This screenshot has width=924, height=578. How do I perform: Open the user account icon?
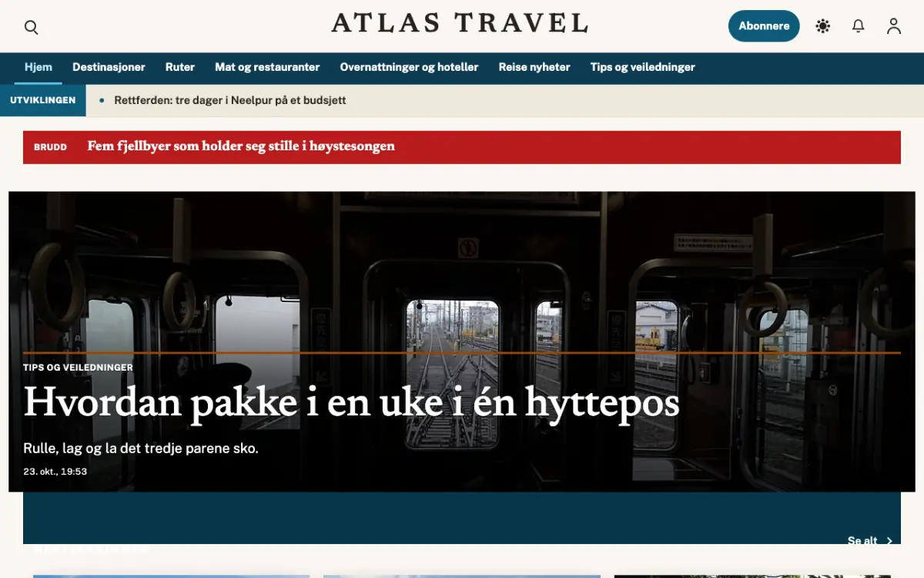[x=894, y=26]
